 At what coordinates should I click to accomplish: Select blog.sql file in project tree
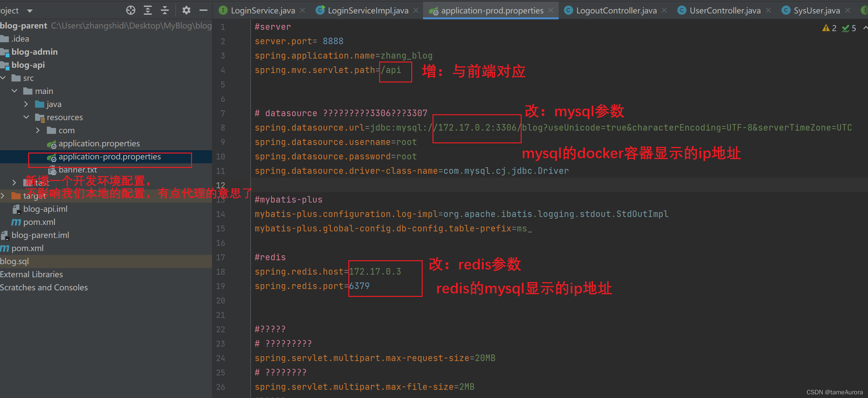14,261
